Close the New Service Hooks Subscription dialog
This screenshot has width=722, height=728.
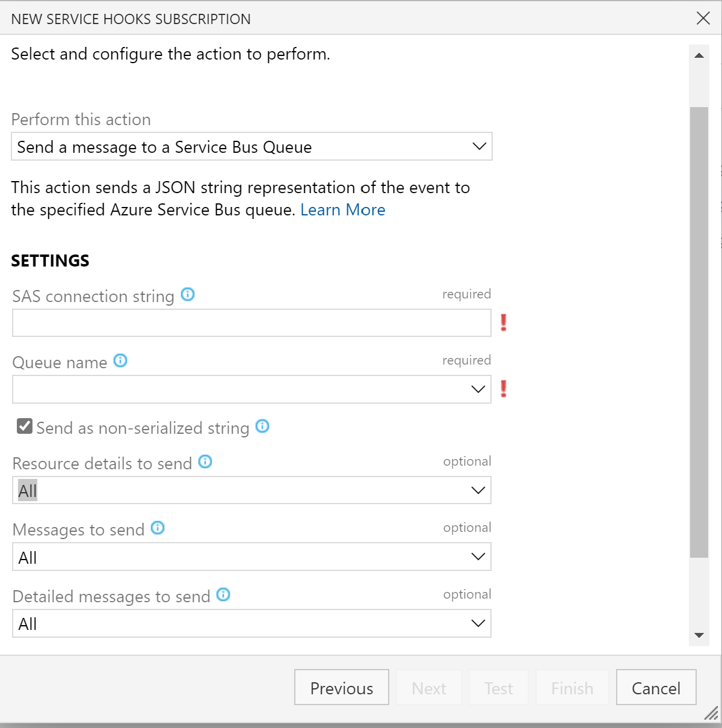[x=703, y=18]
